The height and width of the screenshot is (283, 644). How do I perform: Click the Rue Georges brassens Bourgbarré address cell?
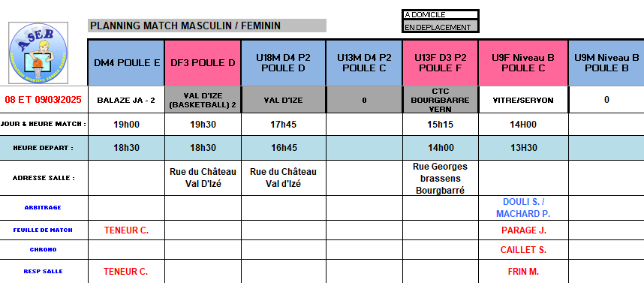click(x=441, y=178)
